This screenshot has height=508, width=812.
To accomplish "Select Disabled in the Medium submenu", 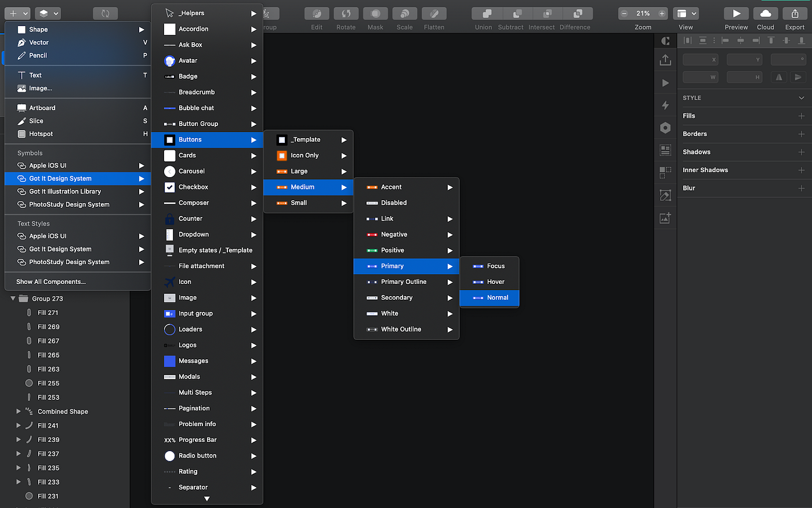I will tap(407, 203).
